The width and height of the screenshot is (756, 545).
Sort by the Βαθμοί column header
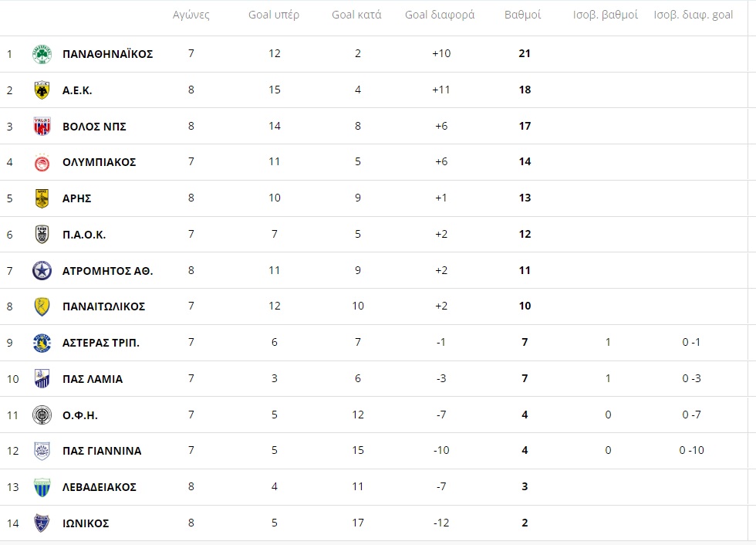coord(523,15)
